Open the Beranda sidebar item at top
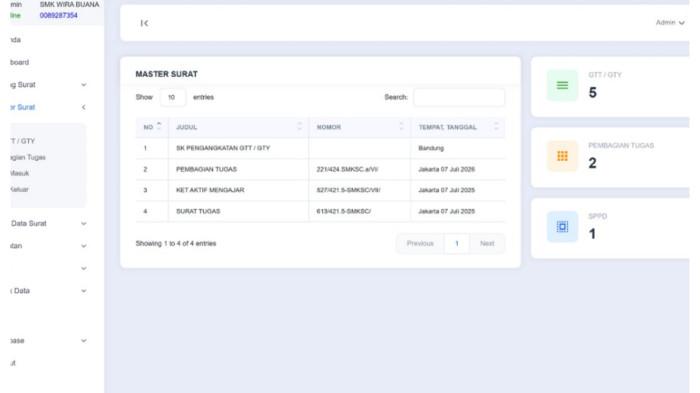This screenshot has width=700, height=393. click(16, 40)
